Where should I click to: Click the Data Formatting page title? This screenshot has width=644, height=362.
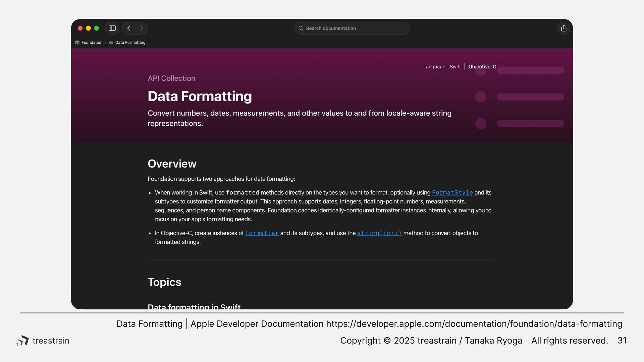click(200, 96)
